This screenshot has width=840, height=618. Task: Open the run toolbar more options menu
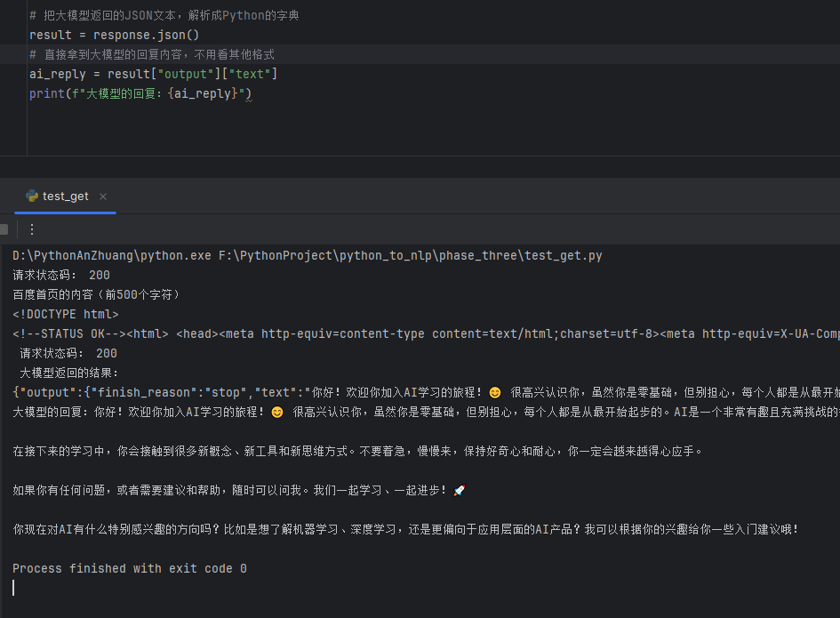(32, 230)
